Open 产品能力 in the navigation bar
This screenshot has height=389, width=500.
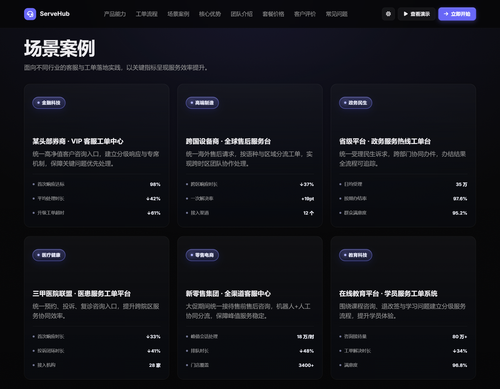pyautogui.click(x=115, y=14)
